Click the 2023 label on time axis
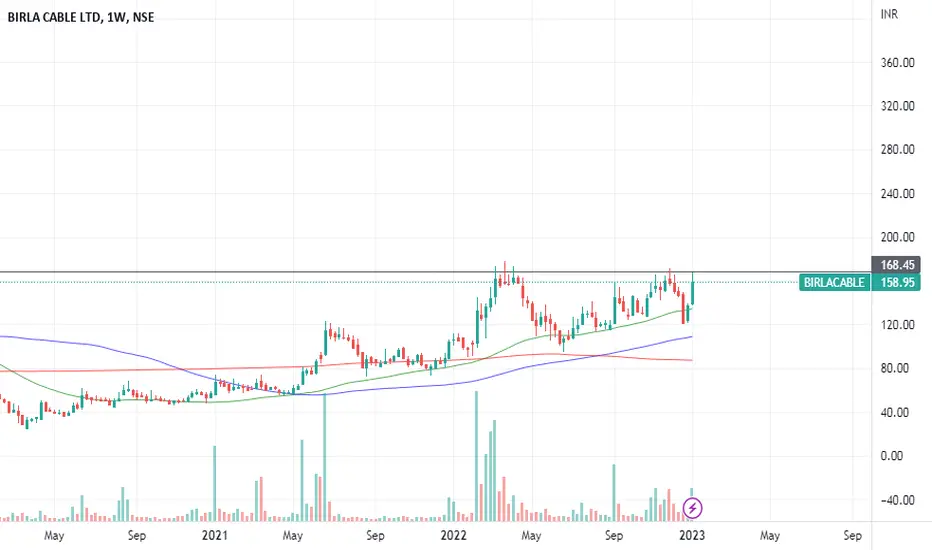The image size is (932, 550). 692,535
